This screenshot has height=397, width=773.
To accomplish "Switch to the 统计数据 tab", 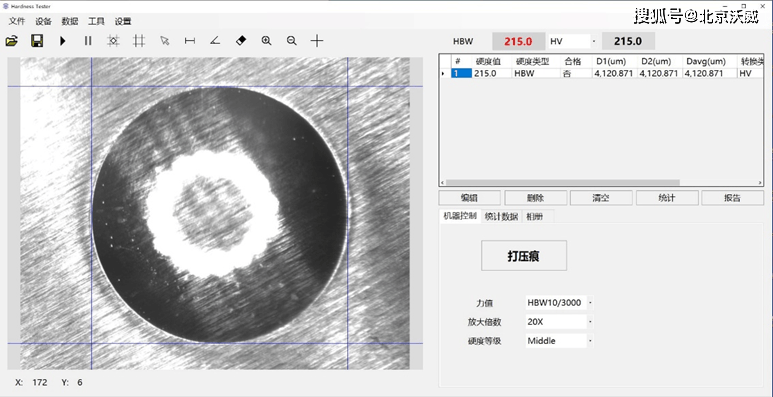I will coord(501,217).
